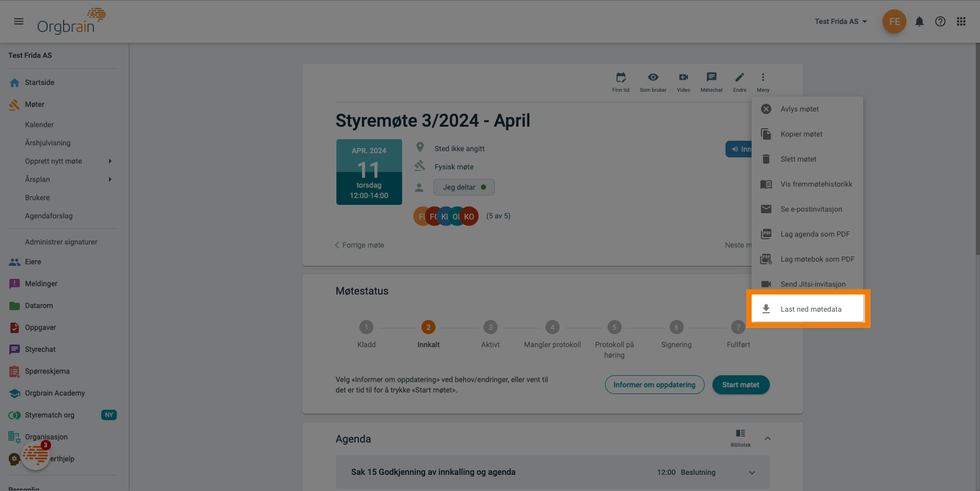Open the hamburger navigation menu
The image size is (980, 491).
click(x=19, y=21)
